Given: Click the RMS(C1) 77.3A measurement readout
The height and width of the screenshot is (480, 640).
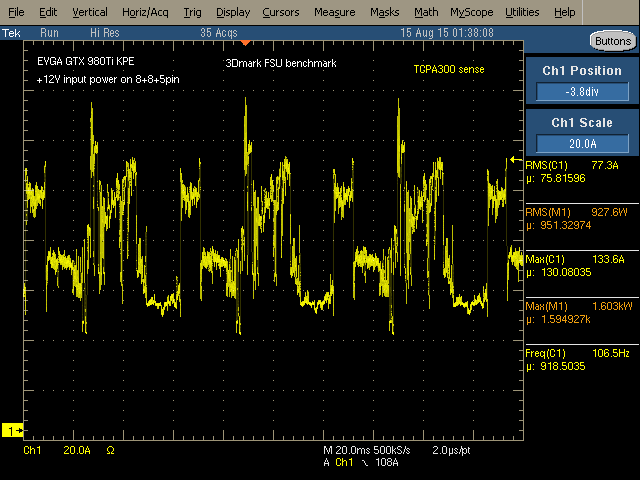Looking at the screenshot, I should click(572, 165).
